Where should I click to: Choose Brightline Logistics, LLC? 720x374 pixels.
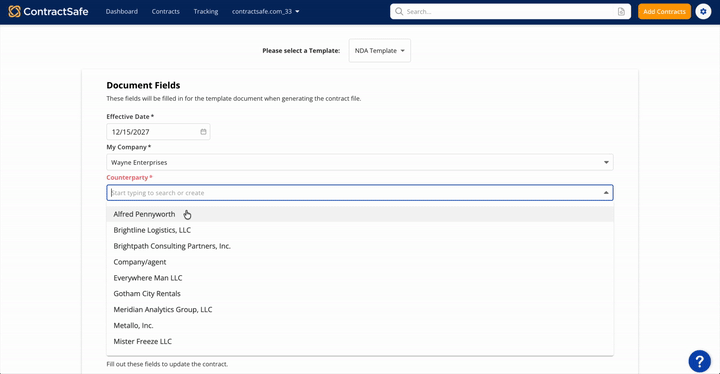(360, 230)
